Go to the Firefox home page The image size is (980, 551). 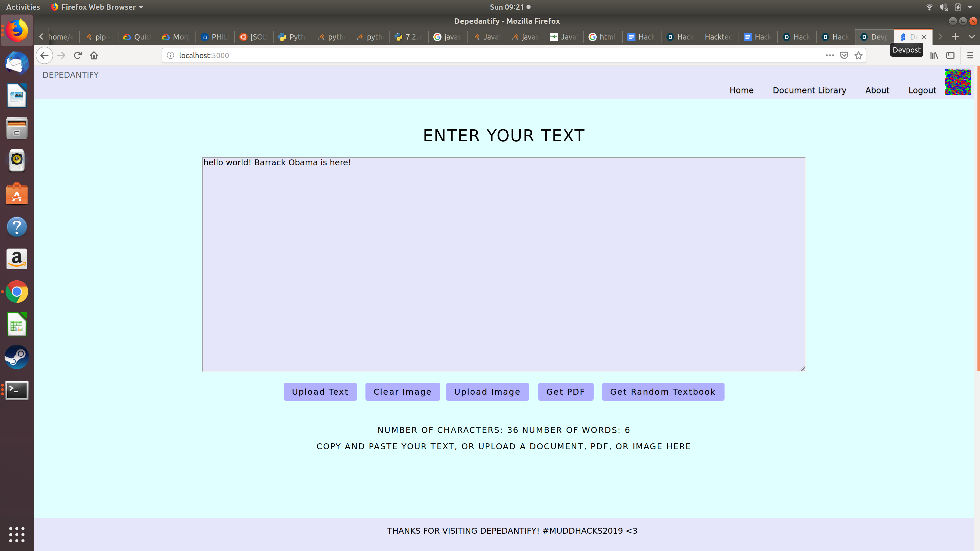94,56
